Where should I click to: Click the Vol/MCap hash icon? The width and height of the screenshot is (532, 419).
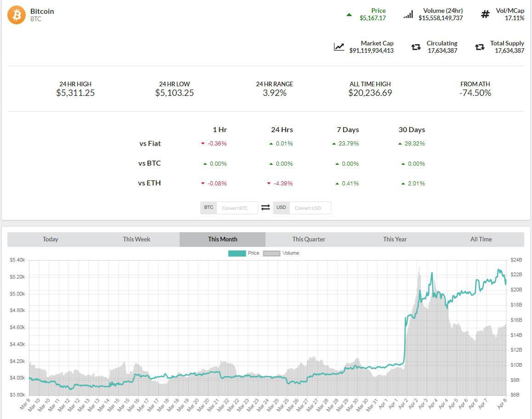(485, 14)
